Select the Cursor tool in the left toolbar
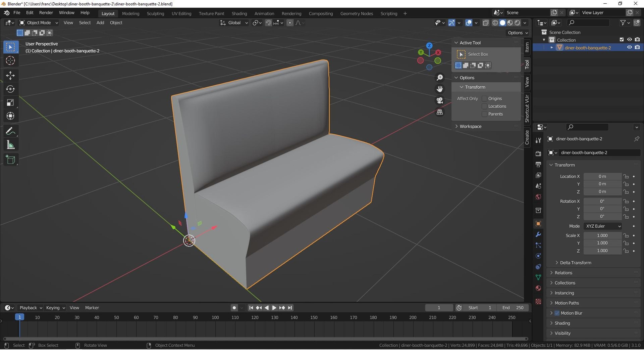The width and height of the screenshot is (644, 350). (x=10, y=60)
